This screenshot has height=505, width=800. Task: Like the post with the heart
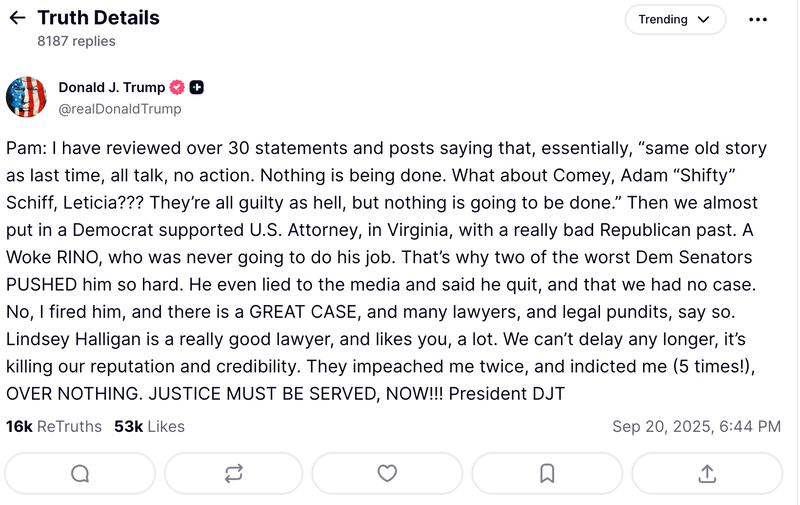click(x=387, y=473)
